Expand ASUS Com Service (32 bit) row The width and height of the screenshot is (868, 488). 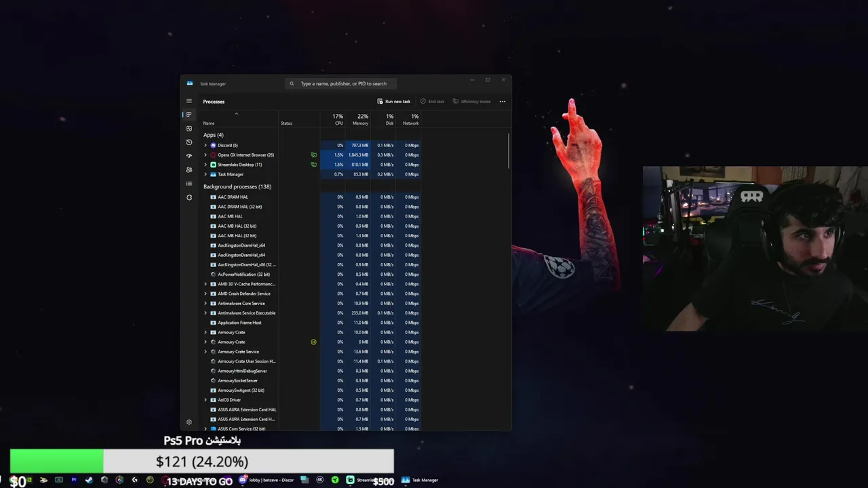205,429
